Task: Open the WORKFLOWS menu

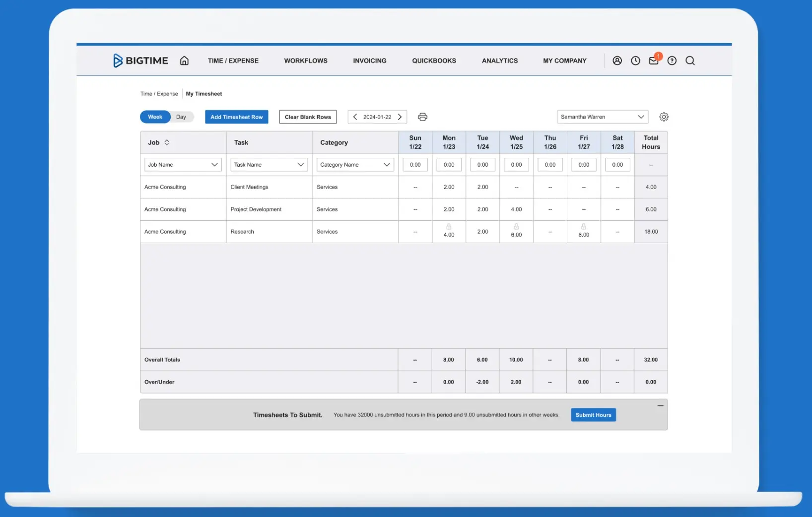Action: coord(306,61)
